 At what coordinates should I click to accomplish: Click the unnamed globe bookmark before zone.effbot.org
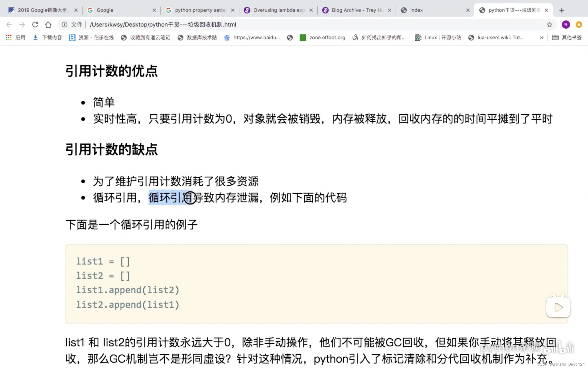click(x=290, y=37)
